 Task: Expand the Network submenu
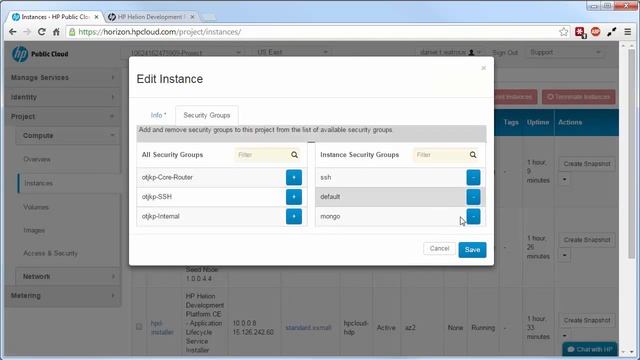[x=68, y=276]
